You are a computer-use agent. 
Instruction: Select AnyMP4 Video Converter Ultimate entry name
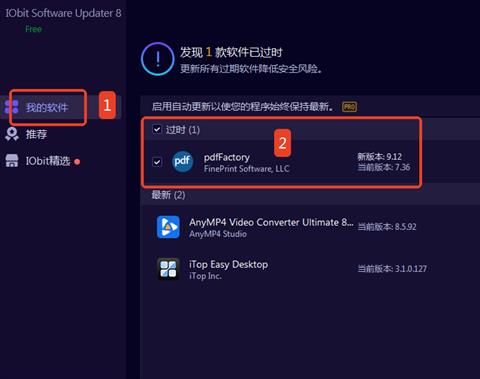click(x=271, y=222)
